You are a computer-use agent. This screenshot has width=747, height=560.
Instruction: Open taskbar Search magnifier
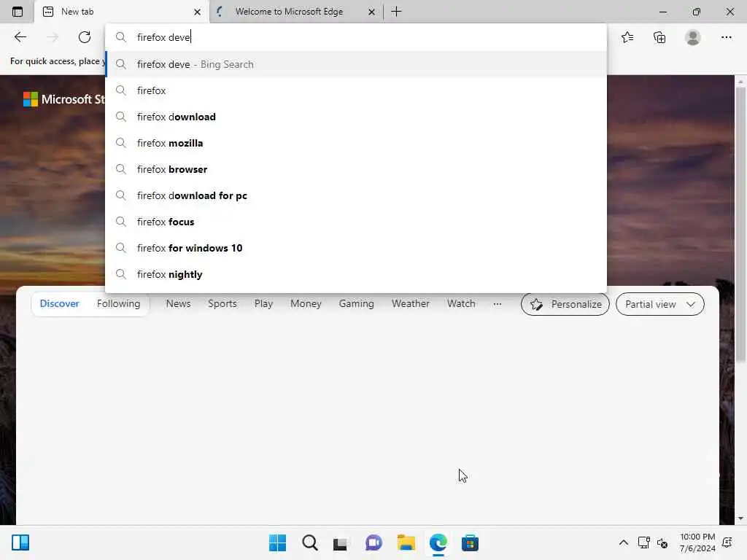[309, 542]
